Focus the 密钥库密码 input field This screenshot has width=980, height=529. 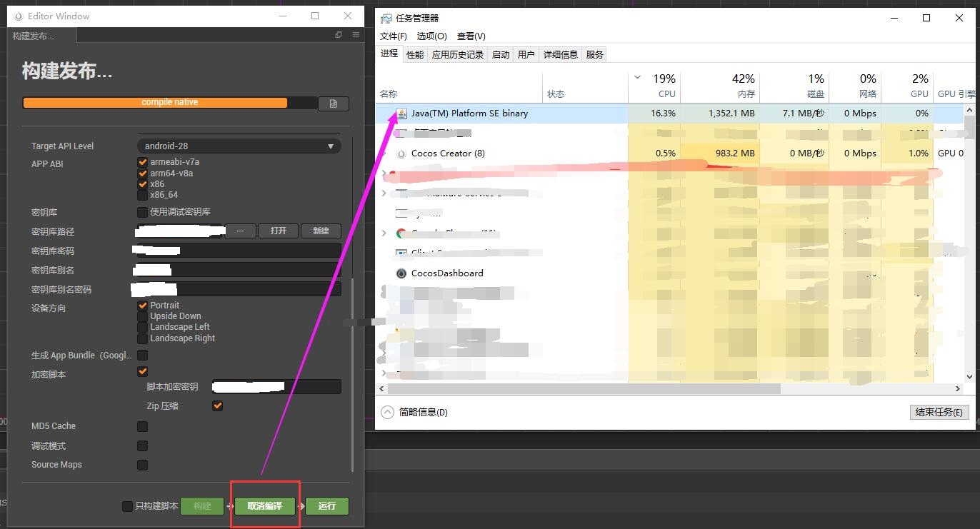pos(239,251)
